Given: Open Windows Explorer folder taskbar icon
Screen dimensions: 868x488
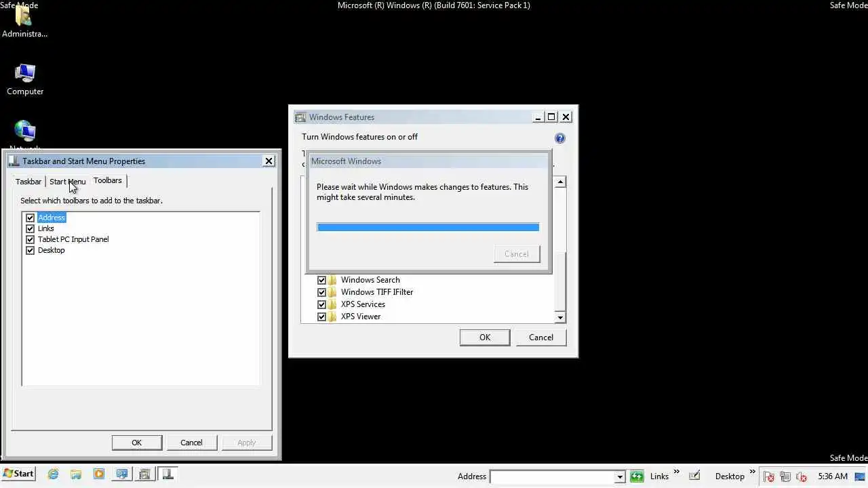Looking at the screenshot, I should 76,474.
